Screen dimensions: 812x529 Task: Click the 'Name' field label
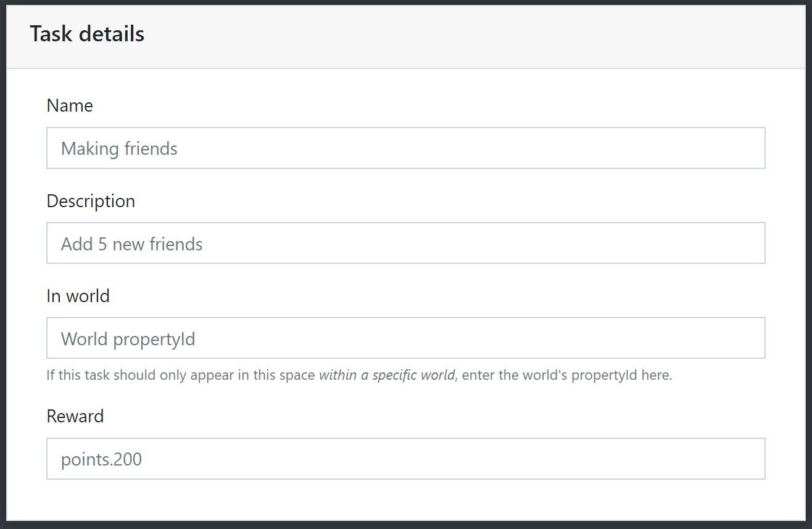[x=70, y=105]
